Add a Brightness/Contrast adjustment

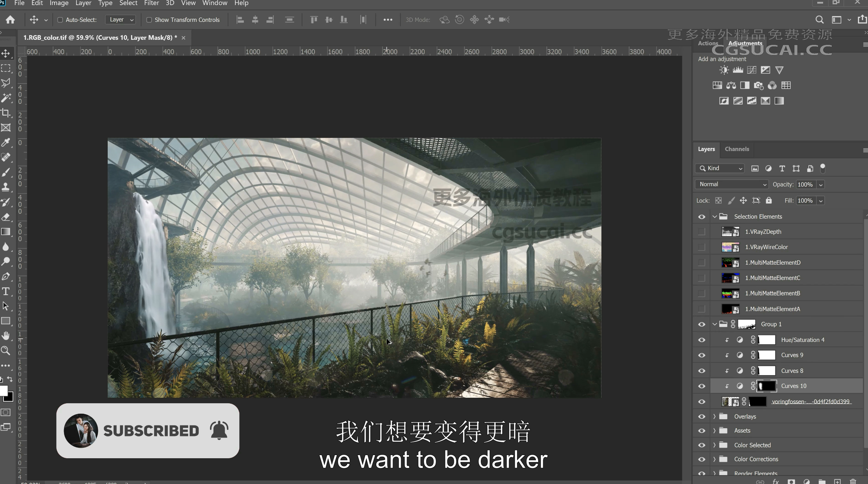pyautogui.click(x=724, y=70)
